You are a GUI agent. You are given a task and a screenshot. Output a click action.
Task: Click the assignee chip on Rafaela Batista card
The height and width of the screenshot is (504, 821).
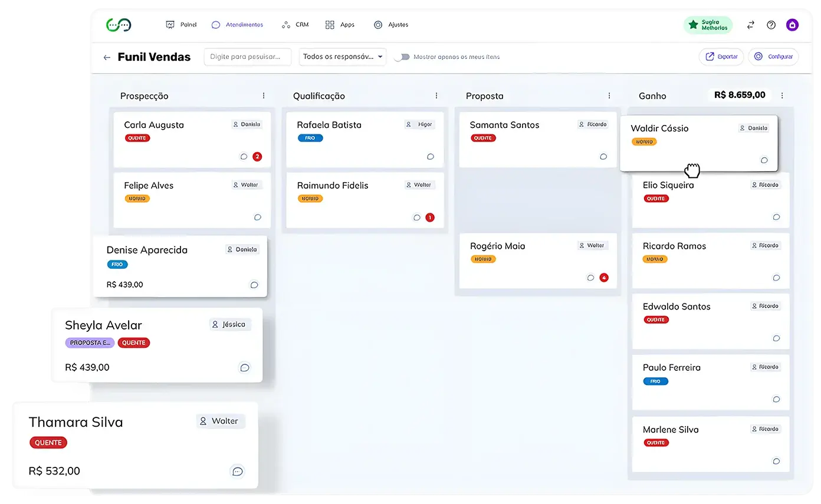click(x=419, y=124)
